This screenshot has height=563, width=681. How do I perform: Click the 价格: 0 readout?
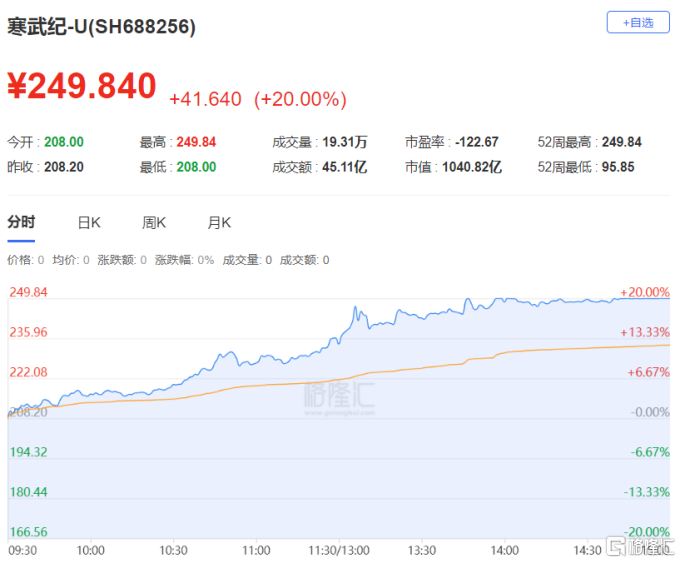point(26,260)
